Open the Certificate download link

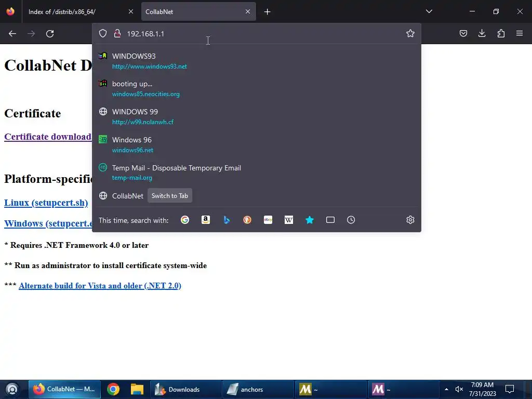48,137
